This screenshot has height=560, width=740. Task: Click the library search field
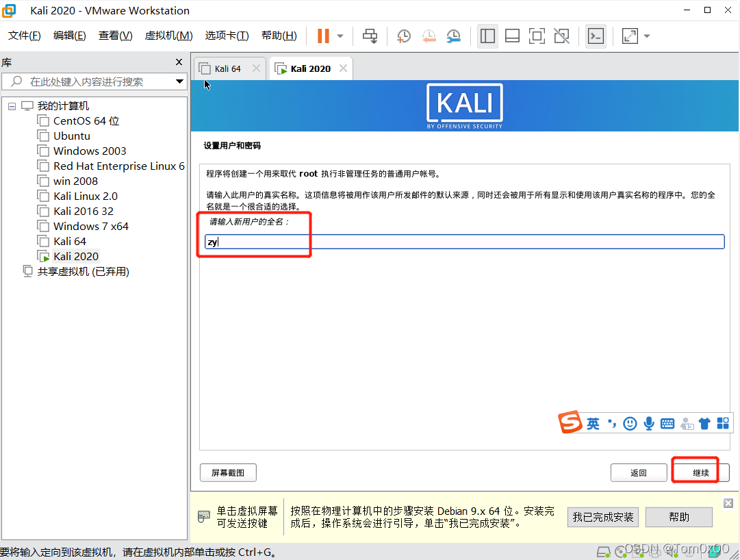click(94, 81)
